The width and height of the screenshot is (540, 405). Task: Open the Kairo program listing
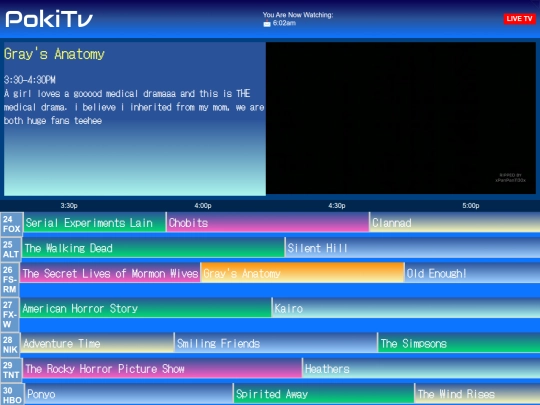pyautogui.click(x=406, y=308)
